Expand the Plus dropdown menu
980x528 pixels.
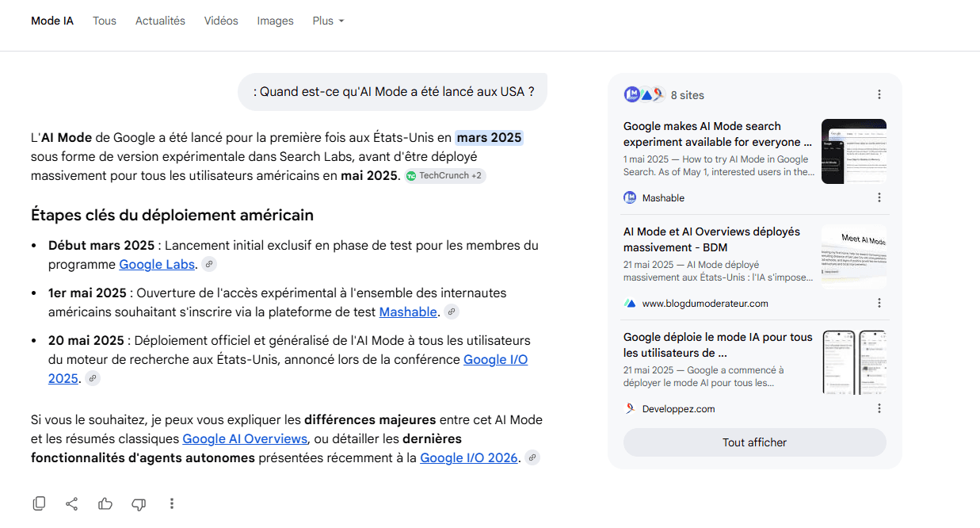coord(328,21)
